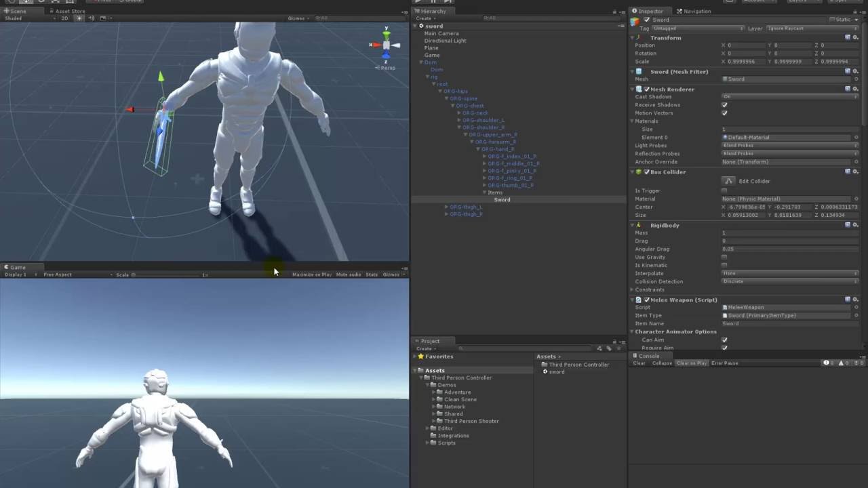
Task: Open Mesh Filter gear settings menu
Action: (x=855, y=71)
